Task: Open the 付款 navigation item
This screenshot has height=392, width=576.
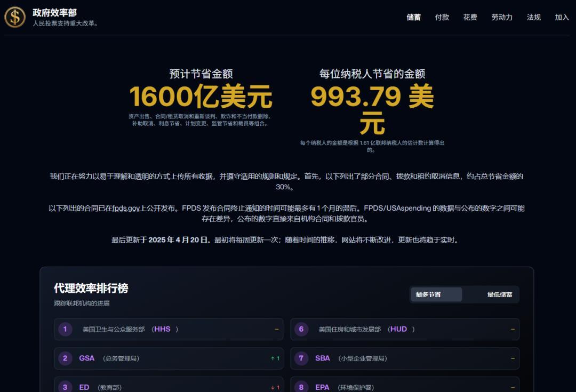Action: click(442, 17)
